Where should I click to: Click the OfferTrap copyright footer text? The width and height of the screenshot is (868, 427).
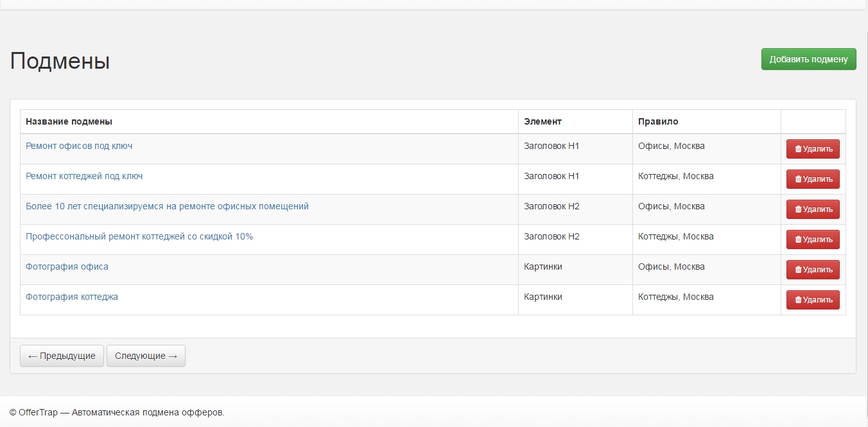(x=117, y=412)
